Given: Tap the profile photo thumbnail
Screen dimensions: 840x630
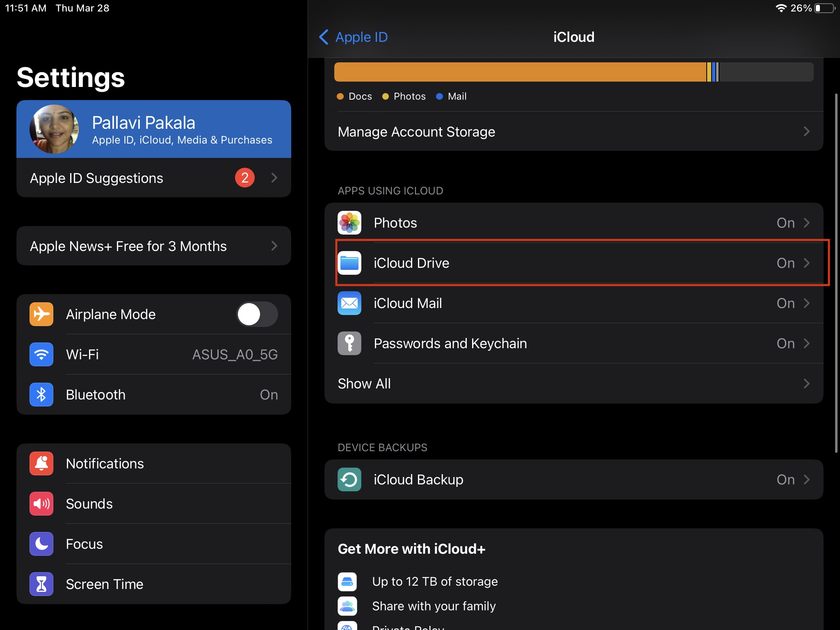Looking at the screenshot, I should (54, 129).
